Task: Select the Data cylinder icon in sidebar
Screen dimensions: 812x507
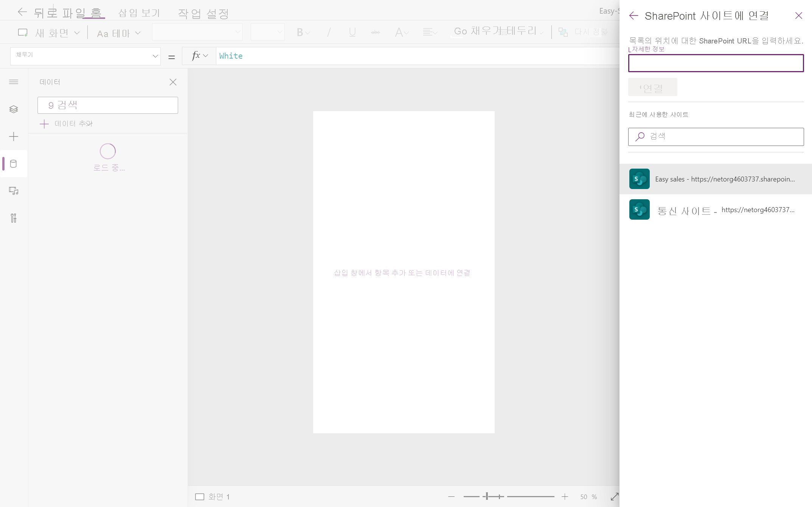Action: click(14, 164)
